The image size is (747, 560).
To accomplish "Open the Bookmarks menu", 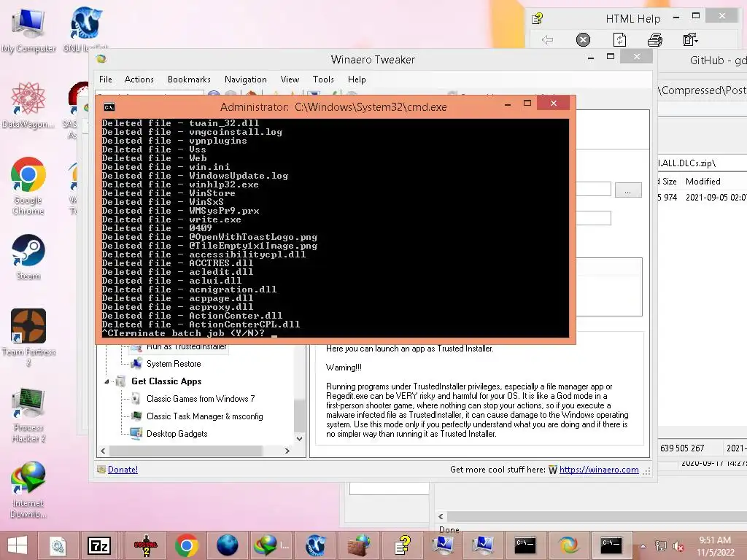I will [x=189, y=79].
